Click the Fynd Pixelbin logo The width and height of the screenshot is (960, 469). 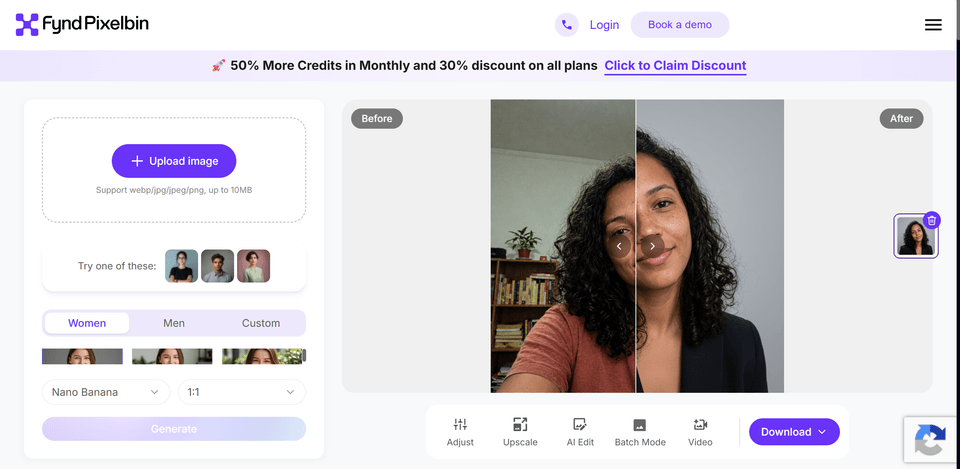(82, 24)
